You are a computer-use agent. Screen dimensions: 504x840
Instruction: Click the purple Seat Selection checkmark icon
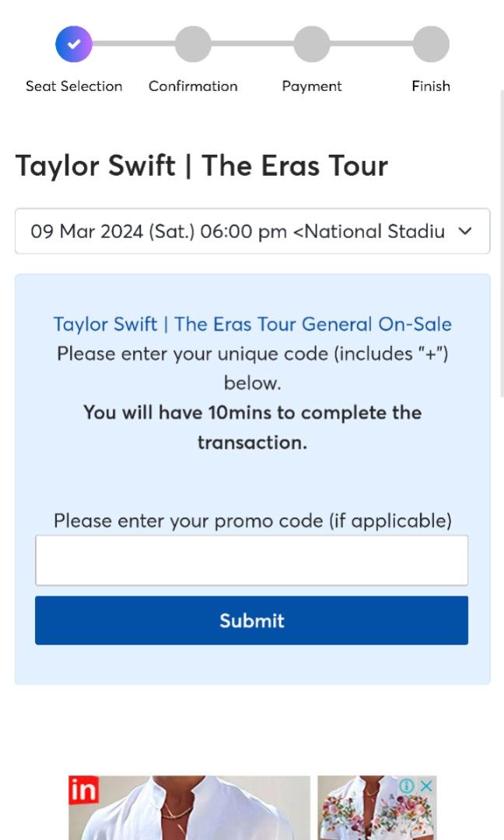pos(73,44)
